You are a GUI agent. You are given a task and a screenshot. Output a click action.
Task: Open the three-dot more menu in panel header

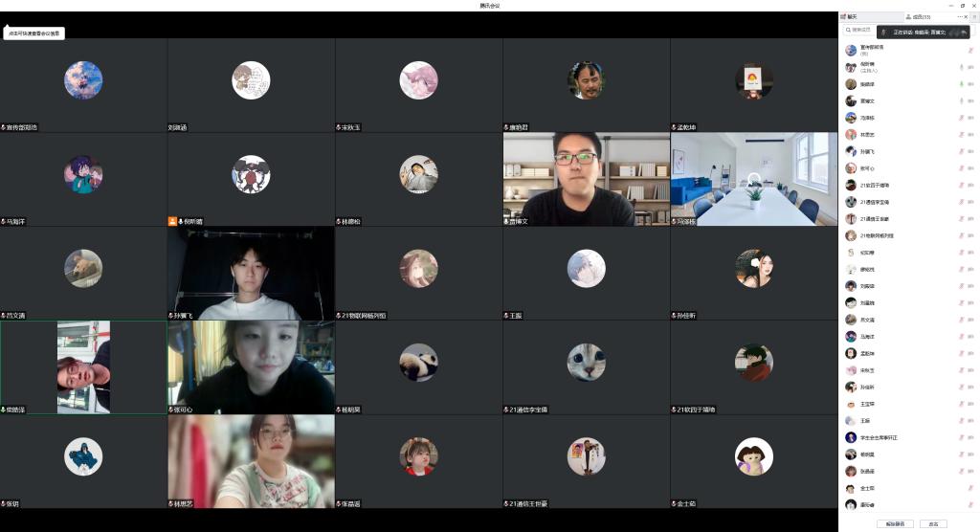tap(960, 17)
